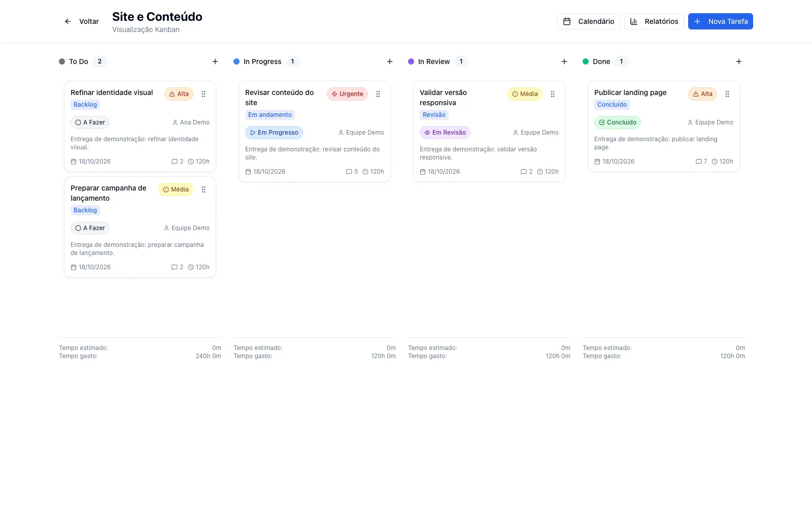Click the Urgente priority badge
Image resolution: width=812 pixels, height=508 pixels.
[x=347, y=94]
